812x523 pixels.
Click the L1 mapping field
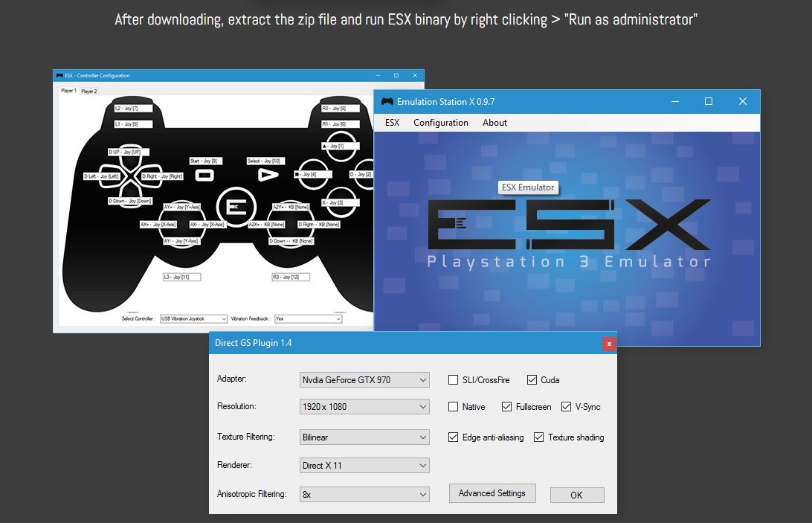tap(133, 124)
